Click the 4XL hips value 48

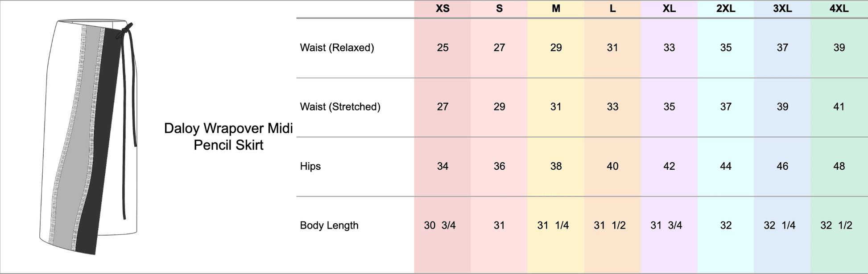[839, 166]
